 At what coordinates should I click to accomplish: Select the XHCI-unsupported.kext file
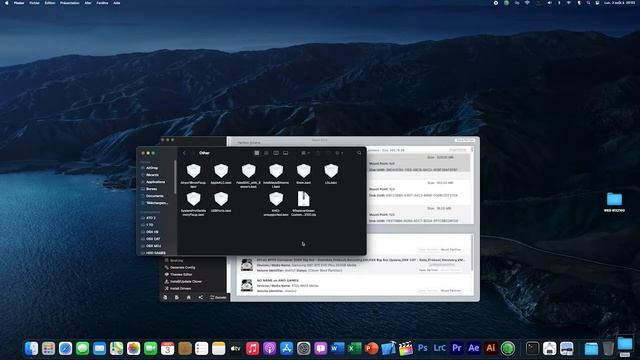(276, 204)
